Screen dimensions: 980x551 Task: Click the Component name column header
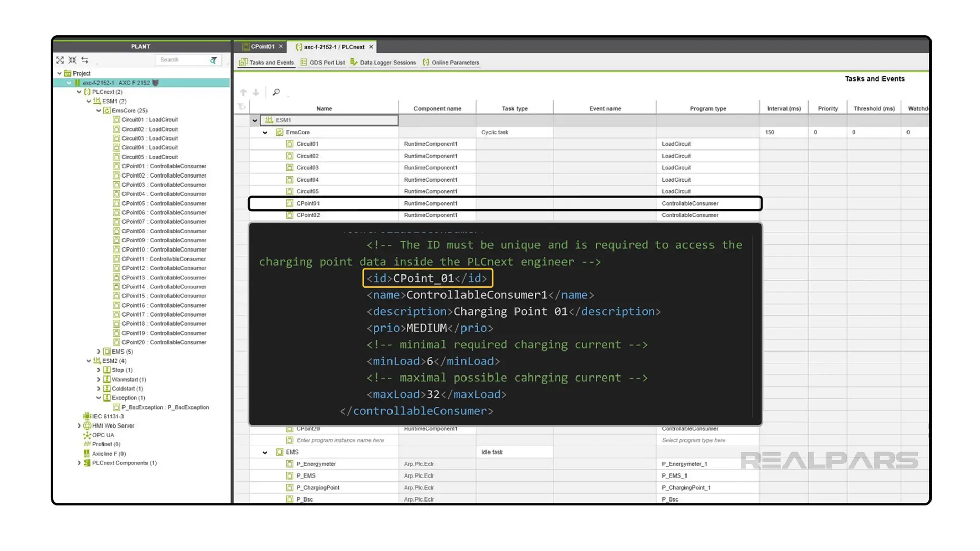(x=437, y=108)
